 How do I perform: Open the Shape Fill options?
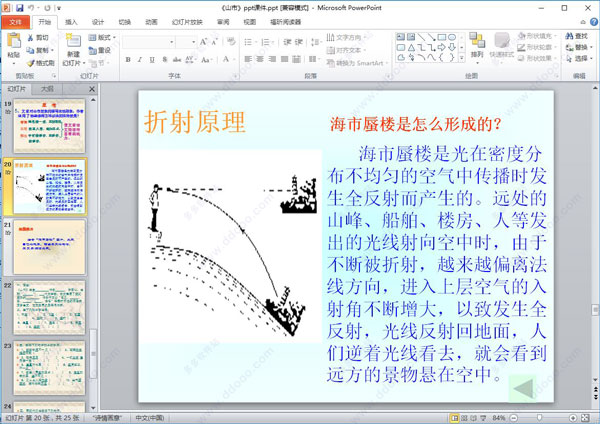537,36
